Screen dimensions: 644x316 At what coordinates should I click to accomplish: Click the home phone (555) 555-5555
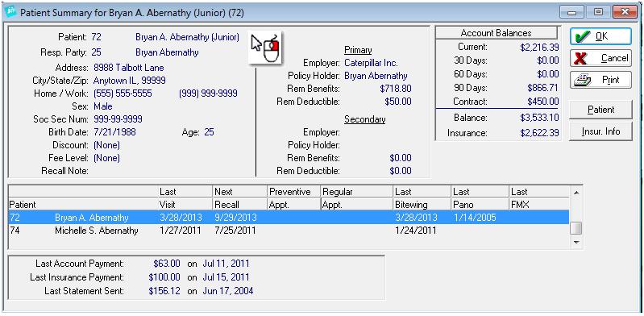(x=123, y=94)
